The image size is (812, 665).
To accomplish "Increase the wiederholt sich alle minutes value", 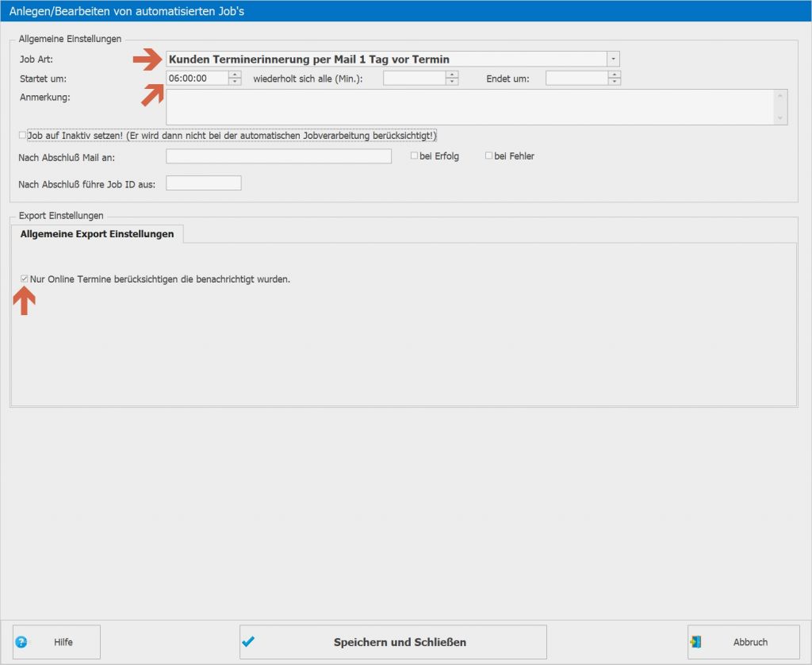I will tap(452, 75).
